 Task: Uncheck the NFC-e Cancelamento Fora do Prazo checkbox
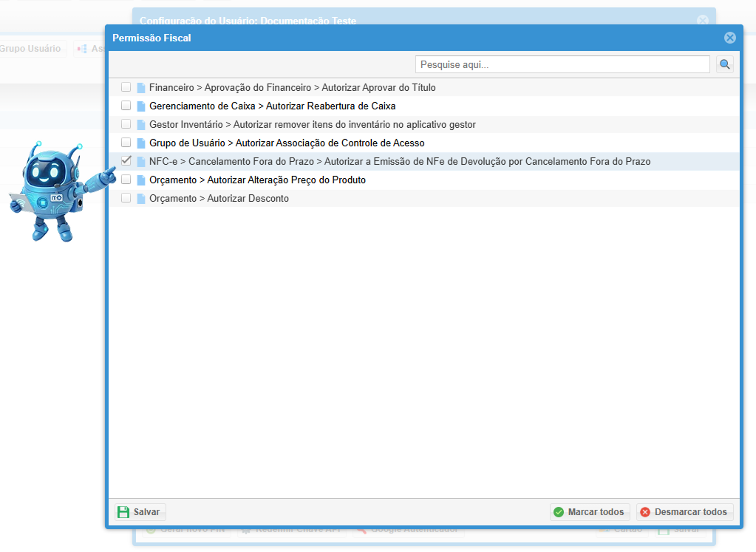(x=126, y=161)
